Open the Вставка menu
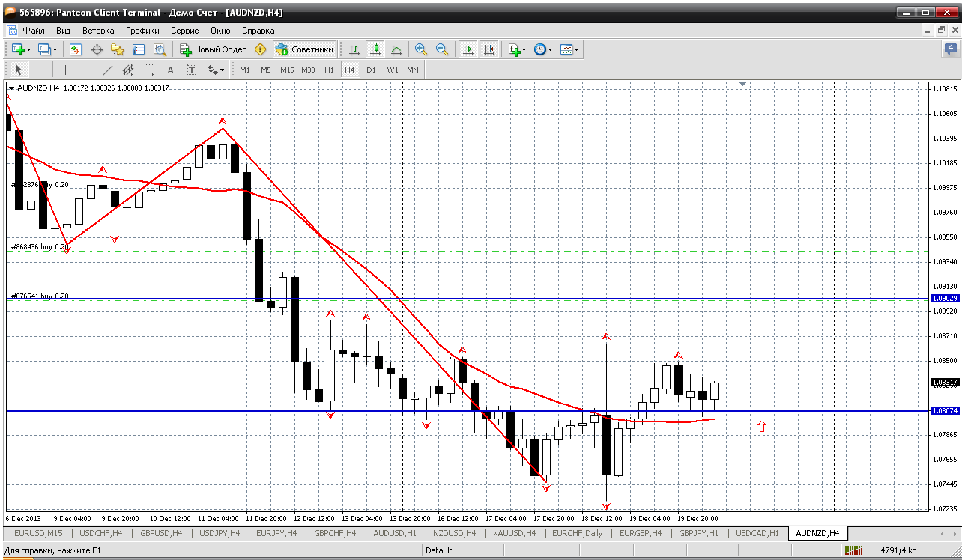Image resolution: width=965 pixels, height=560 pixels. [98, 31]
